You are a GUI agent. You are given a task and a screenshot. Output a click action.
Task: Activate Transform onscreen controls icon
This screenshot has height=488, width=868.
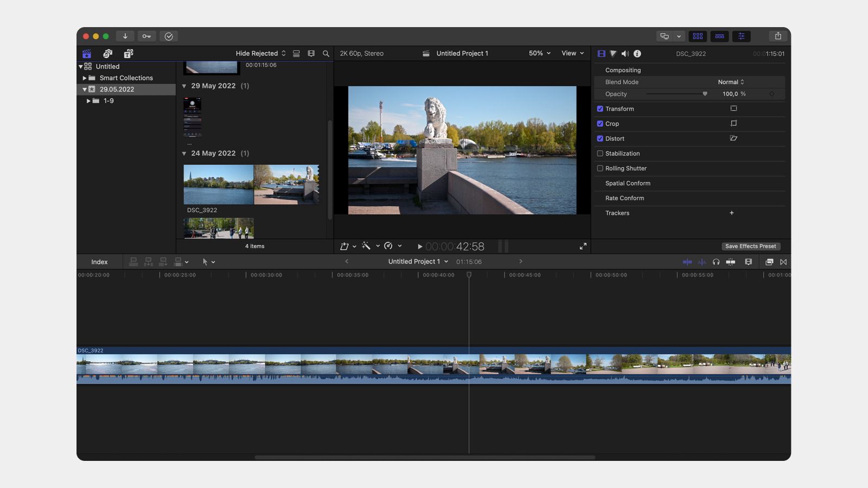coord(733,108)
